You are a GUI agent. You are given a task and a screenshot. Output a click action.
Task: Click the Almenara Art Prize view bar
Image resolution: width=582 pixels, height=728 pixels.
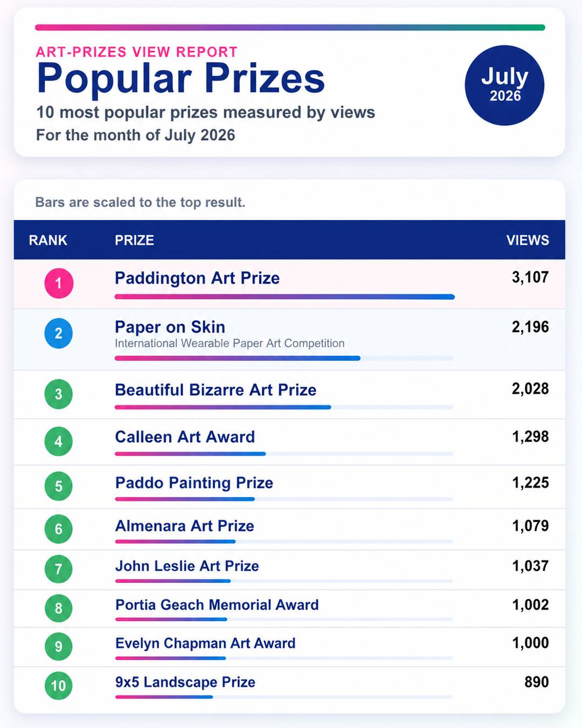click(x=284, y=541)
